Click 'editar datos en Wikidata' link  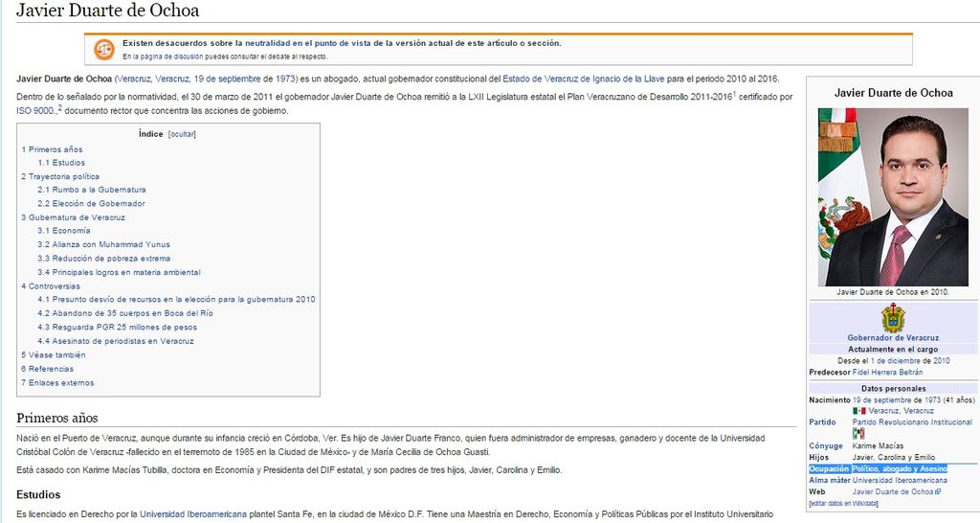[843, 503]
